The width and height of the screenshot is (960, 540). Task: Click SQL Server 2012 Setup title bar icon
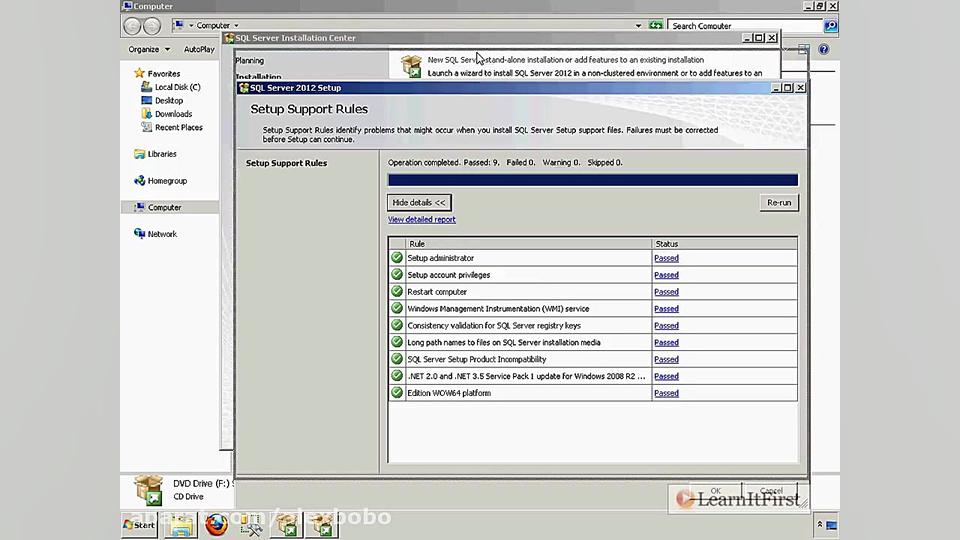coord(244,88)
